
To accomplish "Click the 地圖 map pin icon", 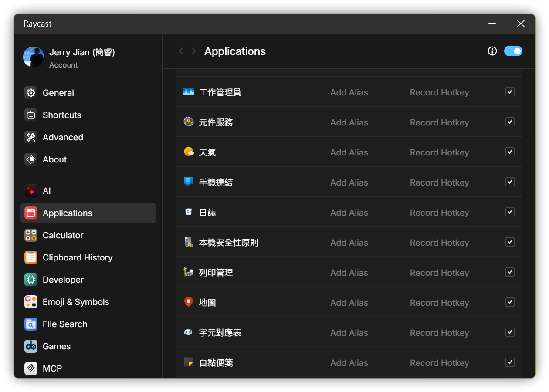I will (x=189, y=302).
